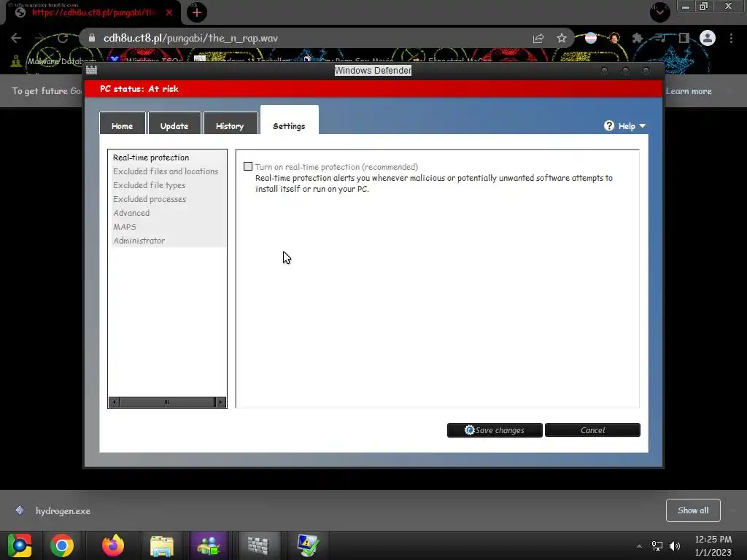Open the Chrome three-dot menu

point(731,38)
